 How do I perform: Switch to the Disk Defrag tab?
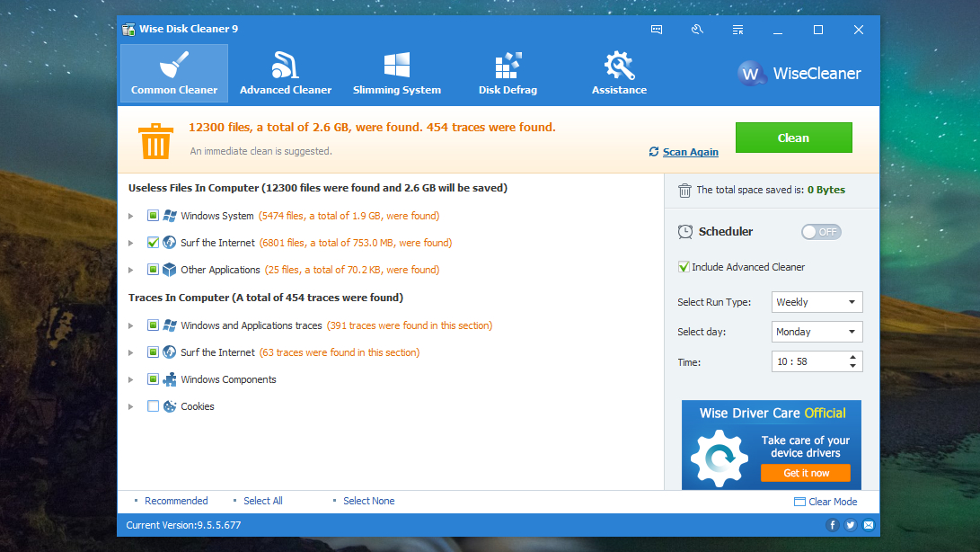(508, 73)
